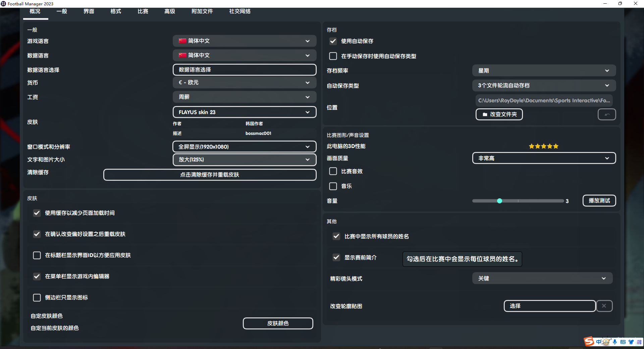Open the Sogou soft keyboard icon

click(x=623, y=342)
